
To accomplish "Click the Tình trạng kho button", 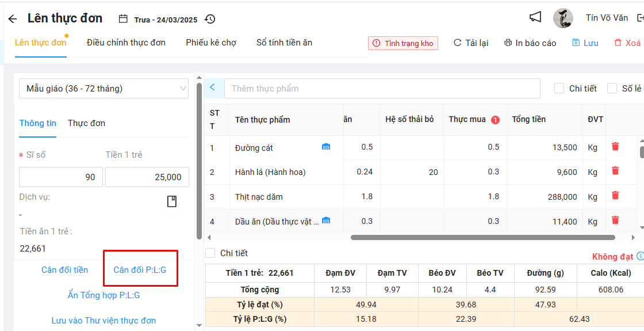I will click(403, 43).
